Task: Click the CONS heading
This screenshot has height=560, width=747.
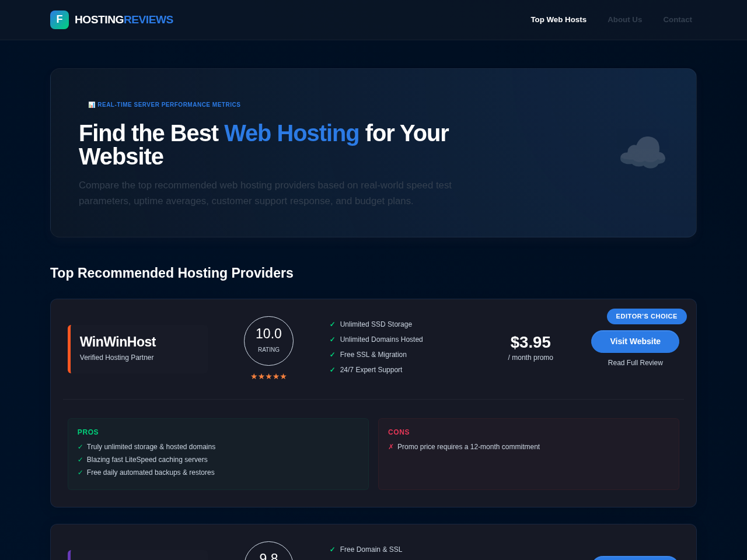Action: pos(399,432)
